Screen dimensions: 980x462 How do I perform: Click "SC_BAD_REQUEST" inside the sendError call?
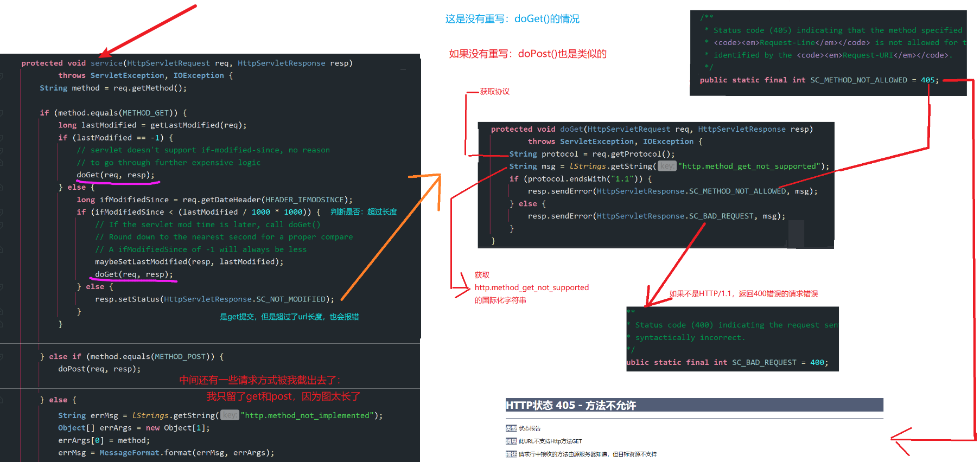(721, 216)
